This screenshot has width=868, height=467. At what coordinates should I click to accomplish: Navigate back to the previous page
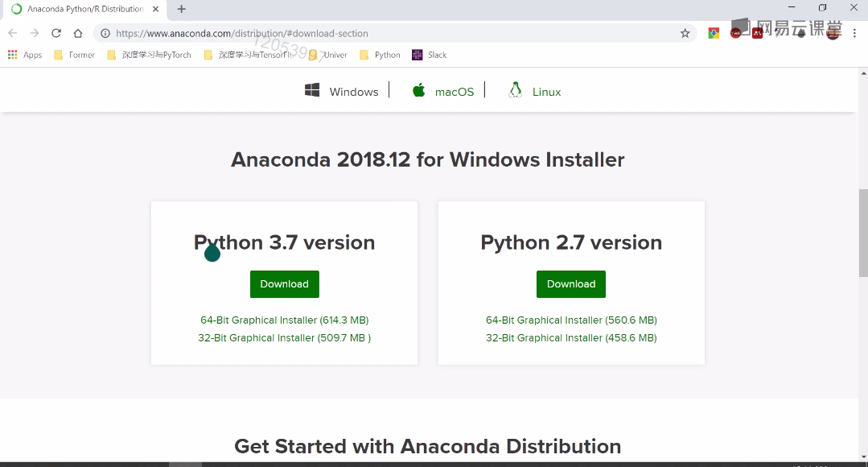click(13, 34)
